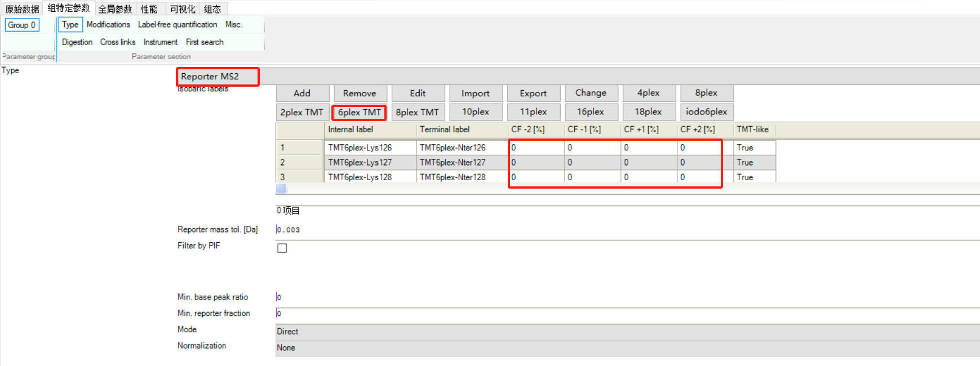
Task: Switch to the 组态 tab
Action: click(212, 9)
